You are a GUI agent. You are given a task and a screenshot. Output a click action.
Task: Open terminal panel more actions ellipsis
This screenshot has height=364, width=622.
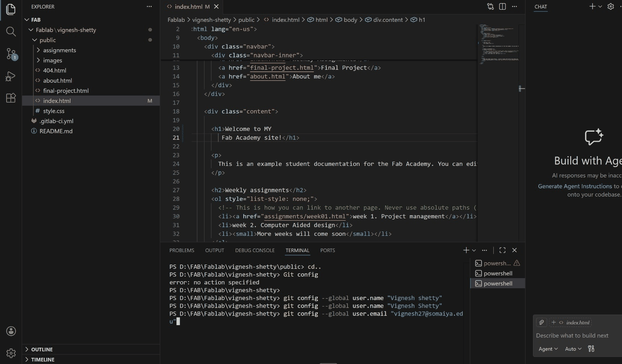(x=484, y=250)
